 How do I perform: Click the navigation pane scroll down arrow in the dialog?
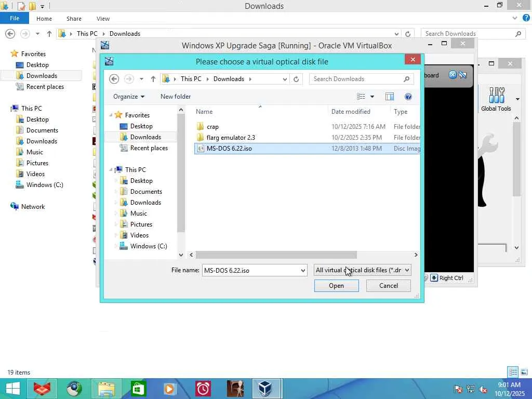181,255
